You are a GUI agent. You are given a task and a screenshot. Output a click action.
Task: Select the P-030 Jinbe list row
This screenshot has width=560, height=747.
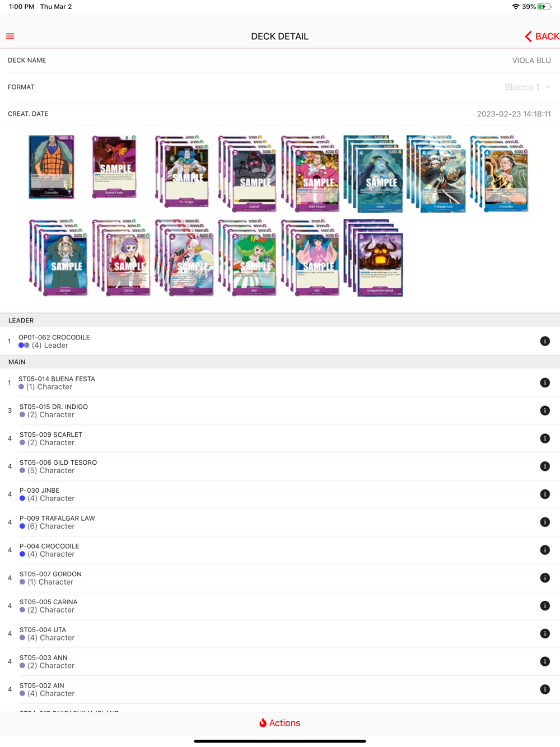(280, 494)
